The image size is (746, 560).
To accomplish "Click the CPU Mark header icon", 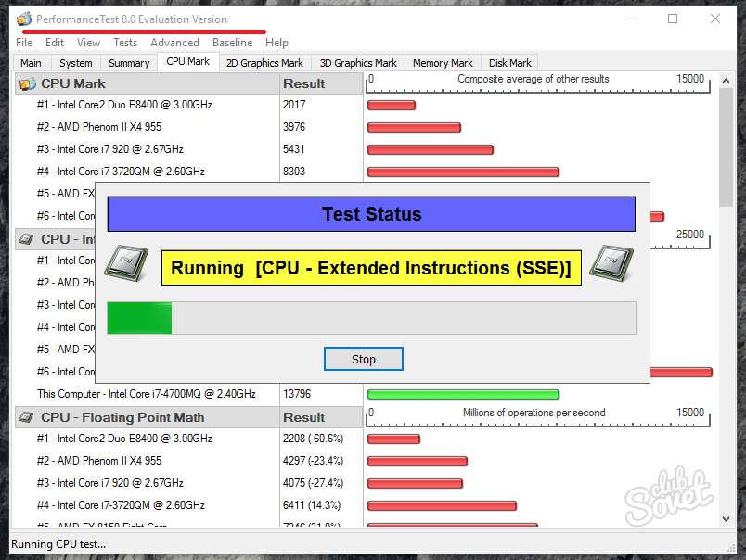I will tap(27, 84).
